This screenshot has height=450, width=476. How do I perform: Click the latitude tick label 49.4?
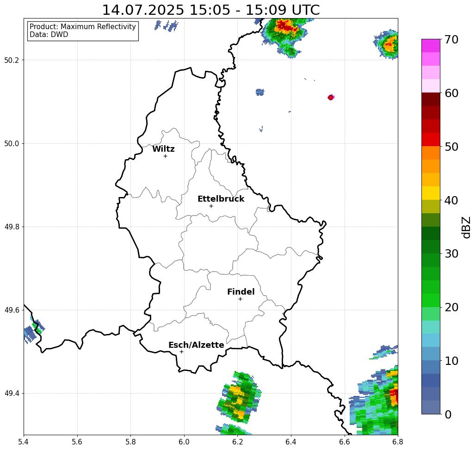pyautogui.click(x=12, y=394)
